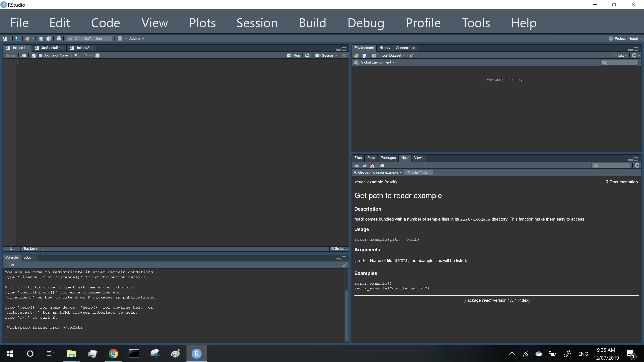This screenshot has height=362, width=644.
Task: Go to Help home page
Action: 372,166
